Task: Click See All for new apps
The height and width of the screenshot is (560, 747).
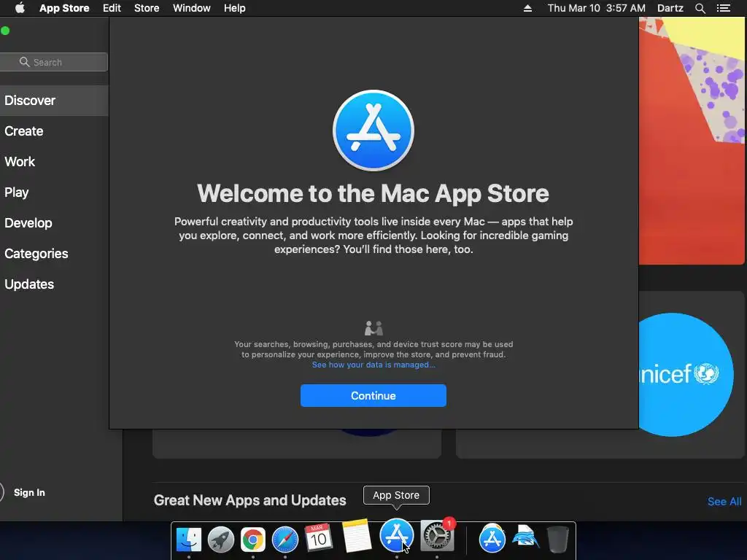Action: pos(724,502)
